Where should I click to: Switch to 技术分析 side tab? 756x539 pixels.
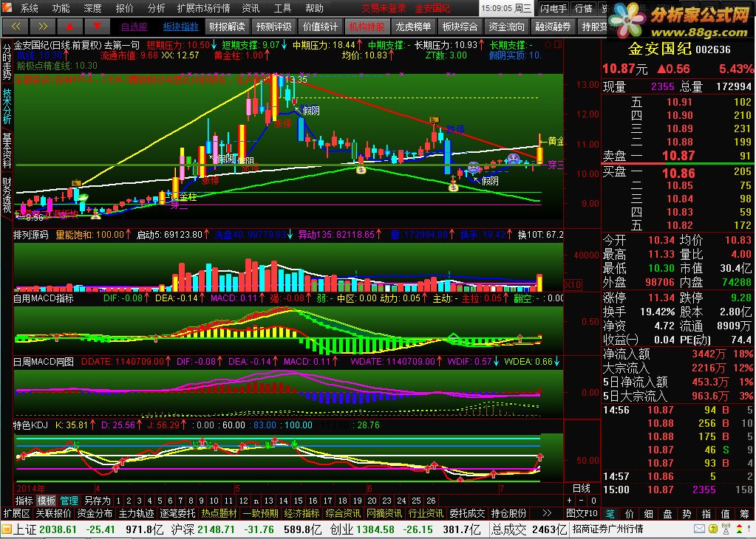7,106
